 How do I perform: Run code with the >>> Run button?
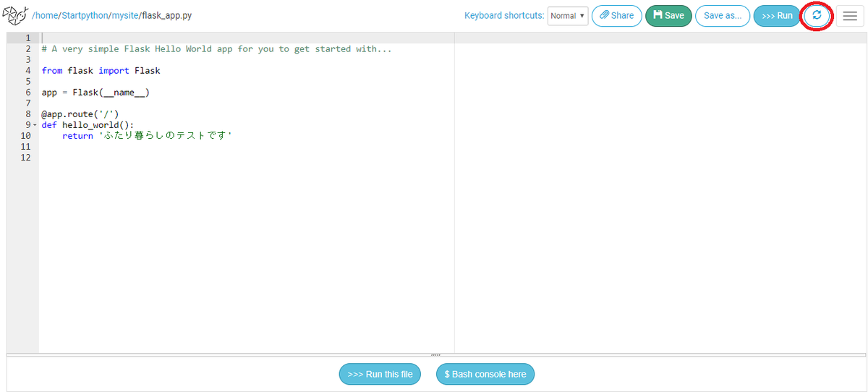[x=777, y=15]
